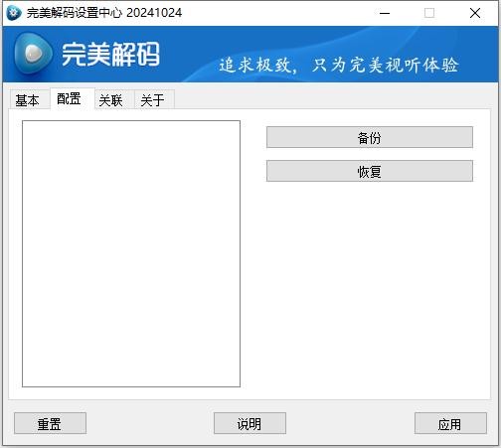
Task: Click the 备份 button
Action: (x=370, y=137)
